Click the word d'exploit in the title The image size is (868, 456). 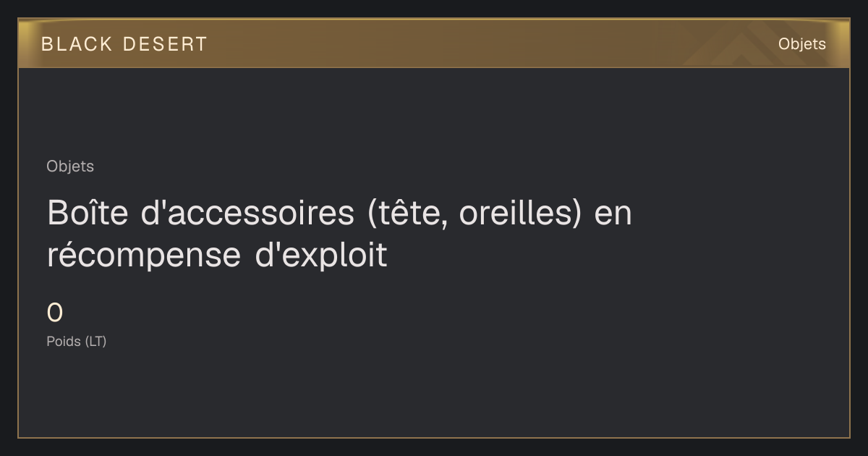pos(322,256)
